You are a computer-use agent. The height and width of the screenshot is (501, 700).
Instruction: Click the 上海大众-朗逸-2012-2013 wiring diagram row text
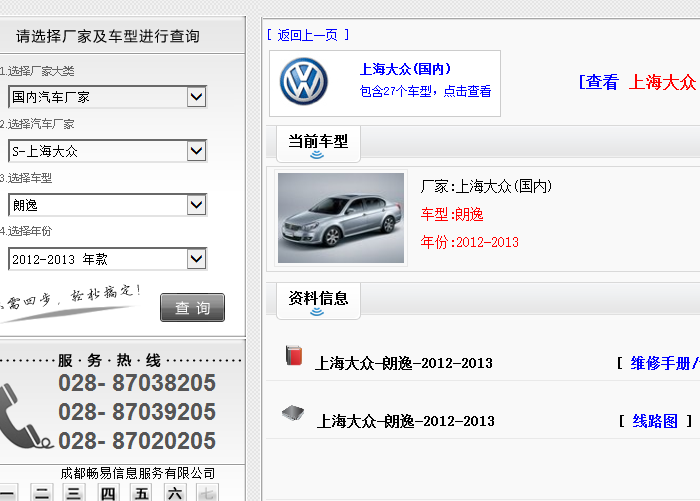405,421
